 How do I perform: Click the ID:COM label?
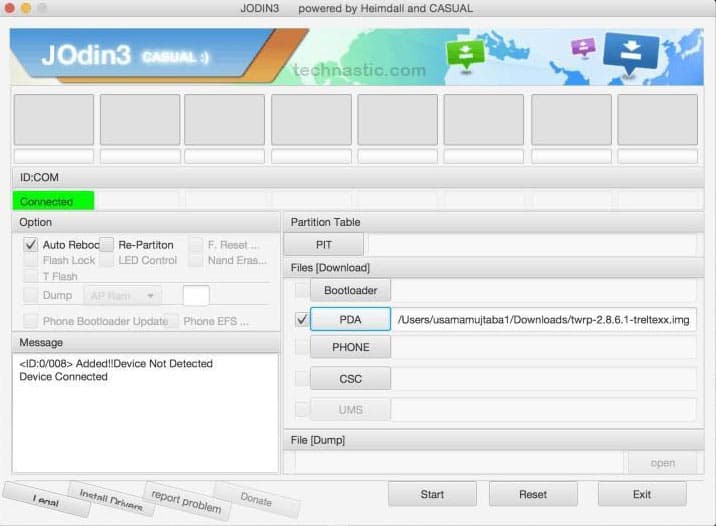tap(39, 177)
